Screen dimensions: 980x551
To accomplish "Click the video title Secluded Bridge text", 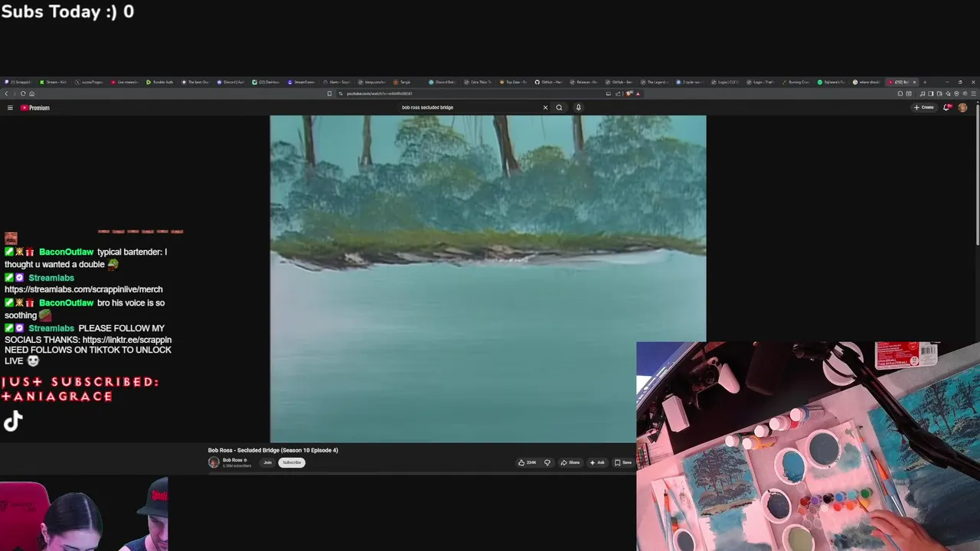I will tap(273, 450).
